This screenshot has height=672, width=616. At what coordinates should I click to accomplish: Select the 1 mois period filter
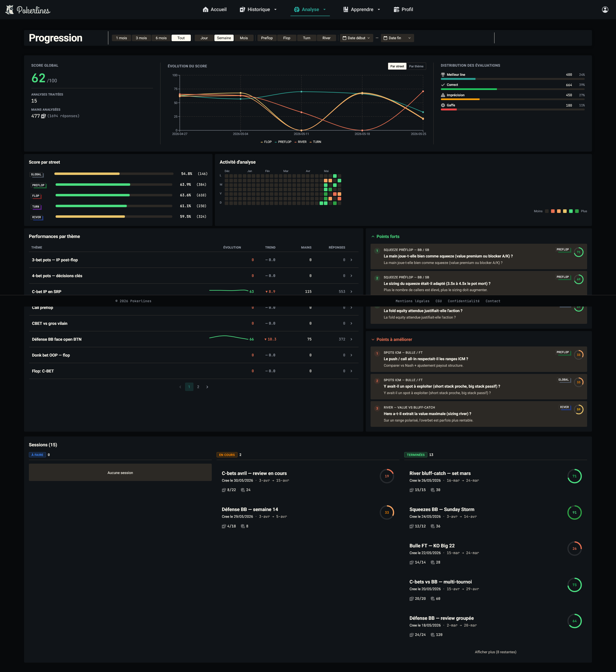(x=121, y=38)
